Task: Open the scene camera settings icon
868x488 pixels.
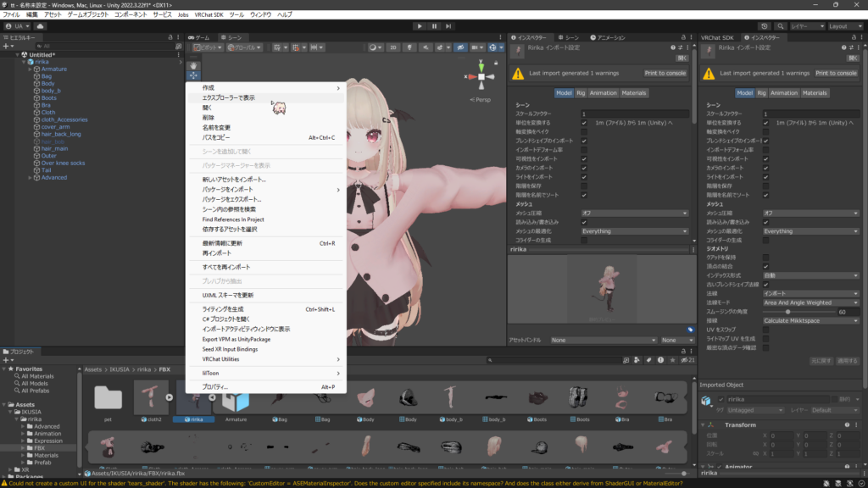Action: 475,47
